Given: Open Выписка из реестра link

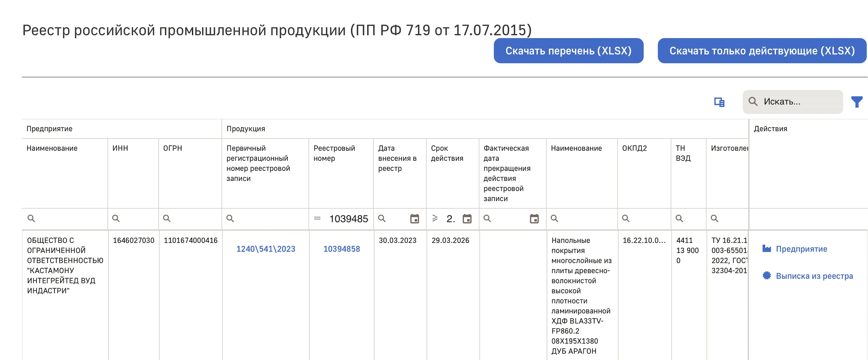Looking at the screenshot, I should pos(814,276).
